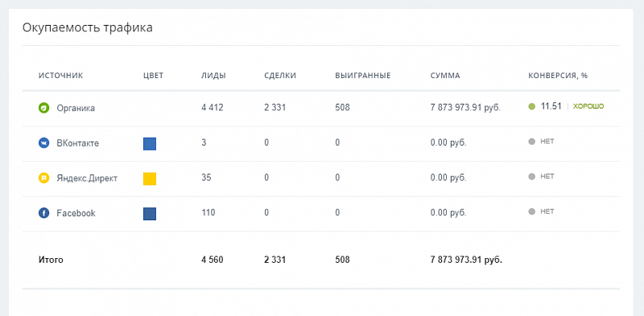This screenshot has width=644, height=316.
Task: Open the ВКонтакте blue color swatch
Action: [150, 144]
